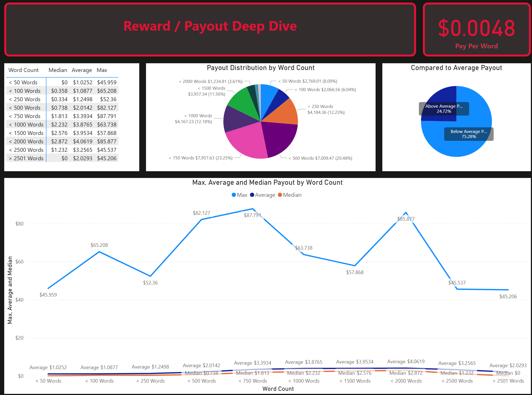The width and height of the screenshot is (532, 395).
Task: Click the '< 50 Words $2,769.01' pie label
Action: coord(308,81)
